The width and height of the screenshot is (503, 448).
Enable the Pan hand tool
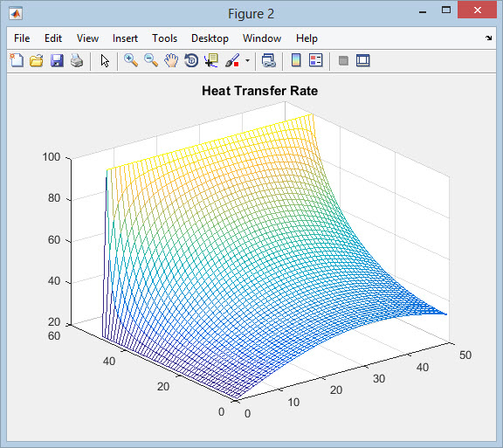click(171, 60)
